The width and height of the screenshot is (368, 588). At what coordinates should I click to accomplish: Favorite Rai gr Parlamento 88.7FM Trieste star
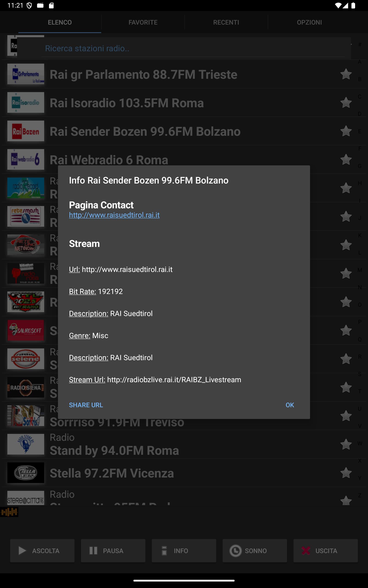[x=346, y=74]
